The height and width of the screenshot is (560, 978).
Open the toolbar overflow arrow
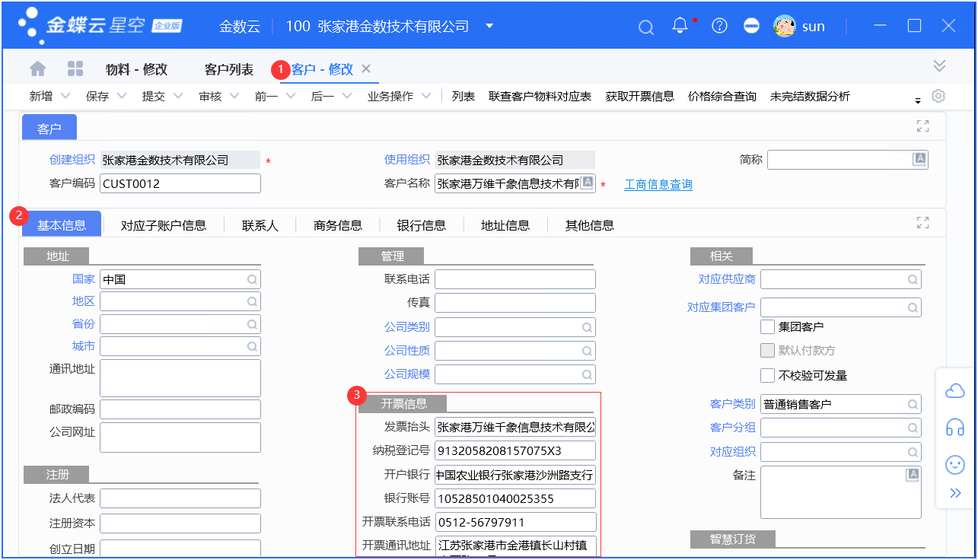click(918, 100)
